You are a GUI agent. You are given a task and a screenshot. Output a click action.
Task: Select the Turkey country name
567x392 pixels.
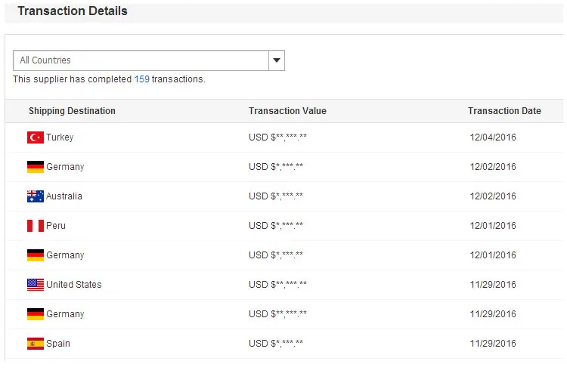click(60, 137)
